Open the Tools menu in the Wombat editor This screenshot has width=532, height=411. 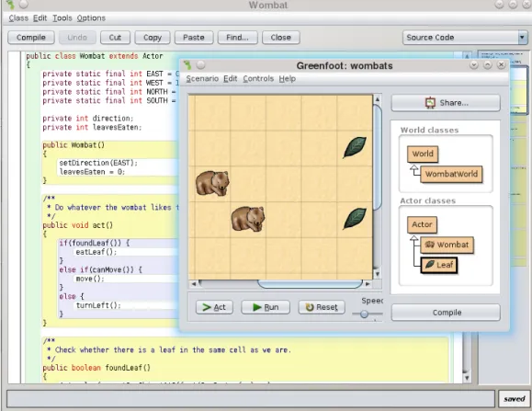62,18
